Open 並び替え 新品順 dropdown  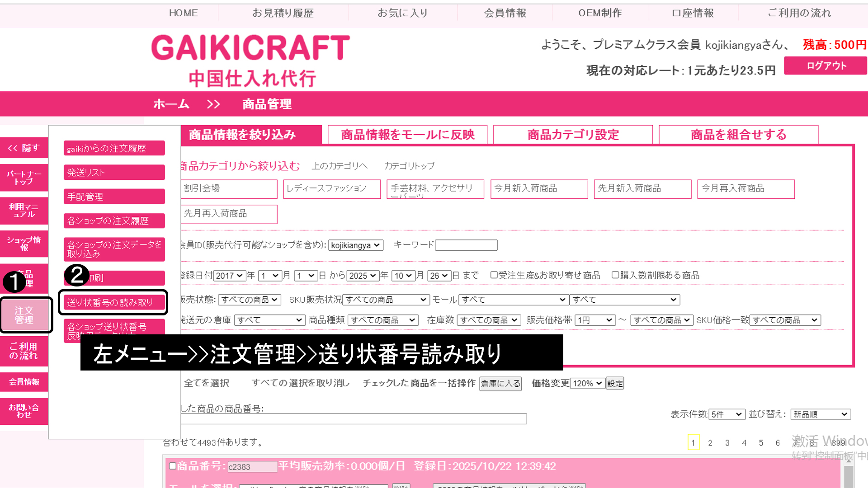[820, 414]
